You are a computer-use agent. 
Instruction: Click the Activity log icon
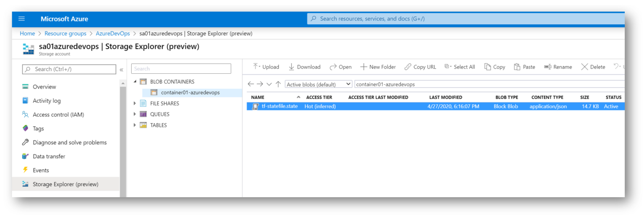pos(25,100)
